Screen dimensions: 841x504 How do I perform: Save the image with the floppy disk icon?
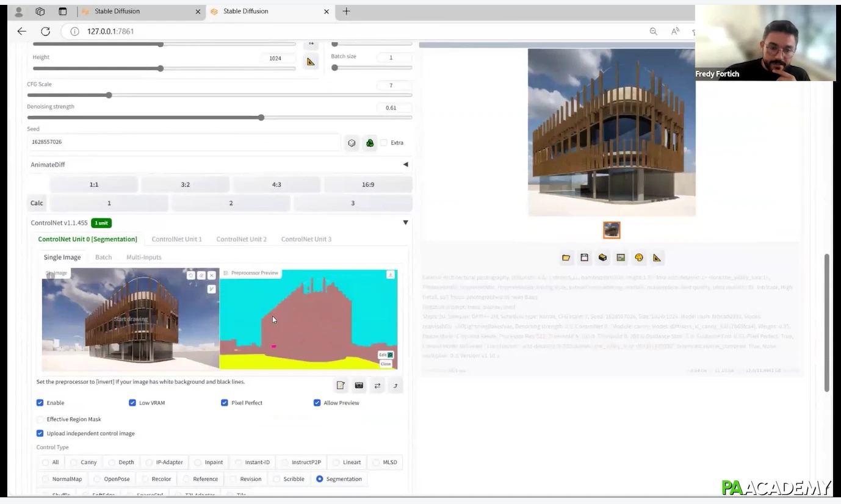[x=584, y=257]
